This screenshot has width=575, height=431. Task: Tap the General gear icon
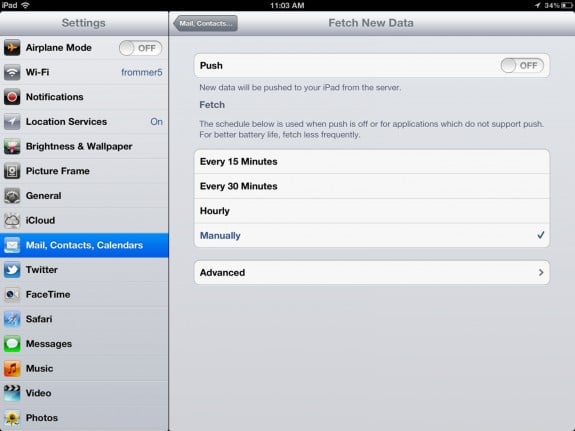point(12,196)
